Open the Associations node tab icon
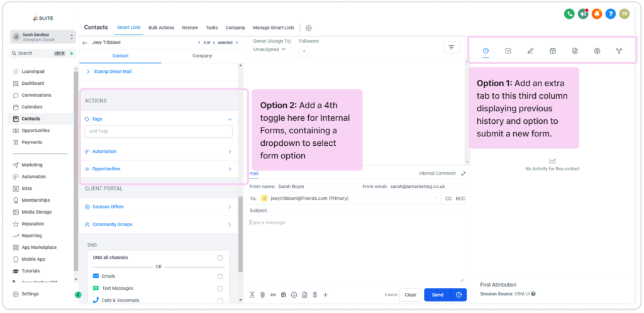 tap(619, 51)
